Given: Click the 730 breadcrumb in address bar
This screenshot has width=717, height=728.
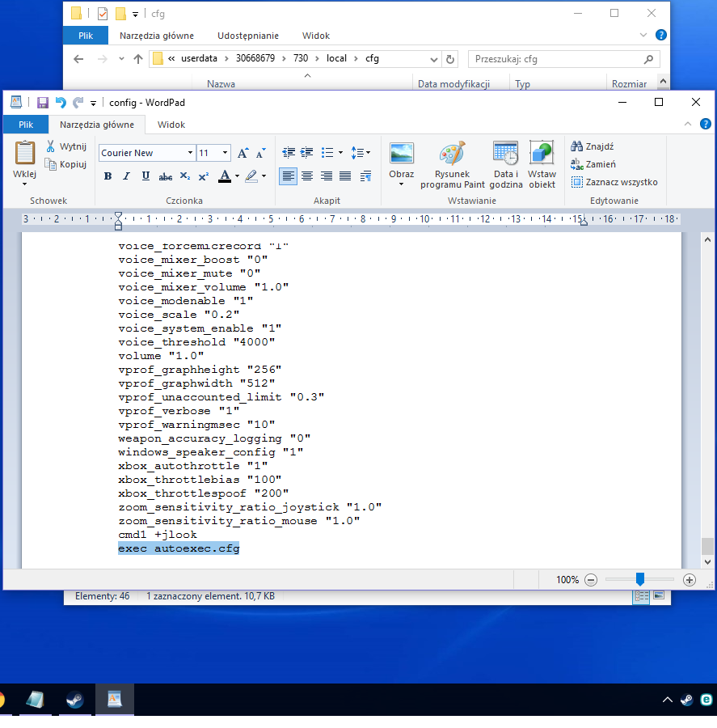Looking at the screenshot, I should (301, 58).
